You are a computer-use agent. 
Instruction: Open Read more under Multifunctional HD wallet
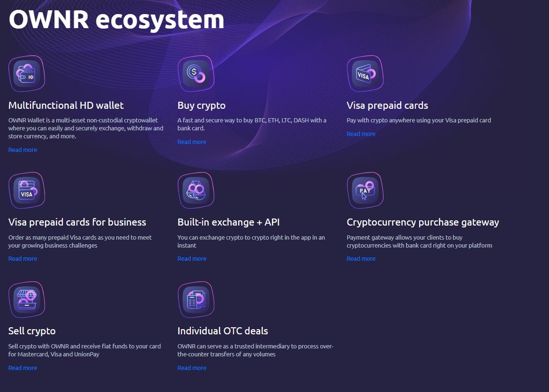(x=23, y=150)
